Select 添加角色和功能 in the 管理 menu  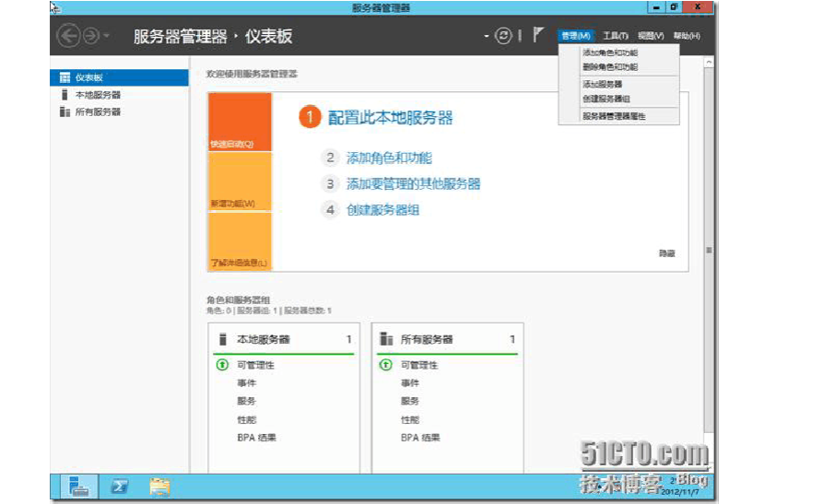(x=610, y=53)
